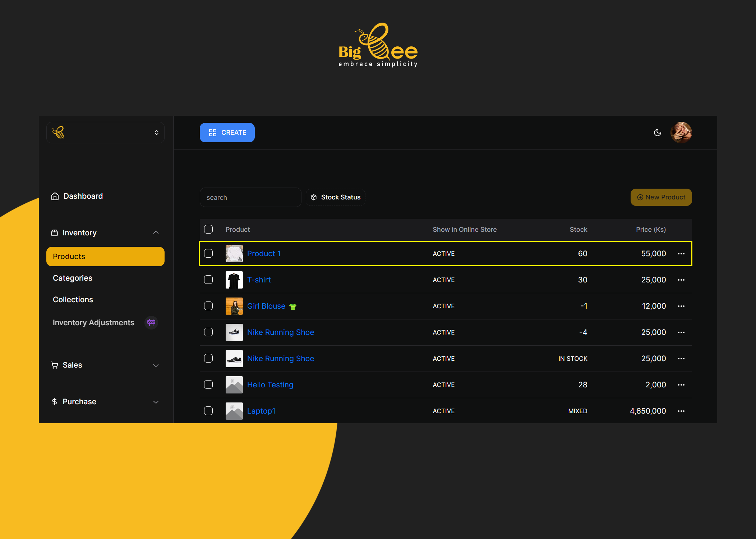Expand the Purchase section chevron
This screenshot has width=756, height=539.
[x=156, y=402]
